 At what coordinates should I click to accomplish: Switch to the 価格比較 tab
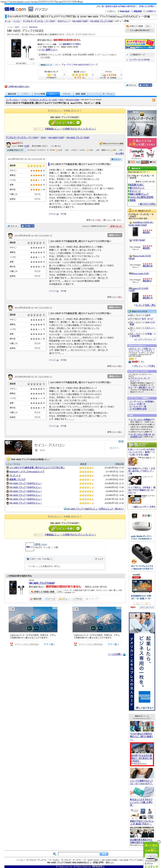12,94
